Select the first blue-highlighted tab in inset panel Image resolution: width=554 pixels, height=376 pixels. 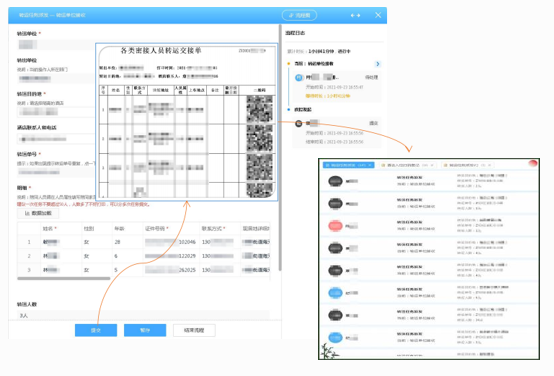coord(348,165)
